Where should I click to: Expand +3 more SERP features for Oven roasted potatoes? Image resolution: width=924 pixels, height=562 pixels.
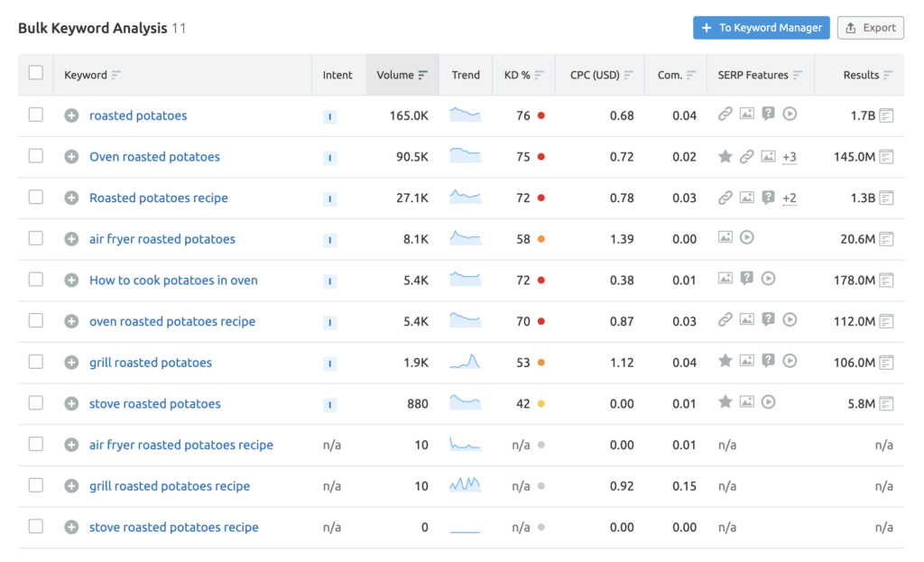[790, 157]
